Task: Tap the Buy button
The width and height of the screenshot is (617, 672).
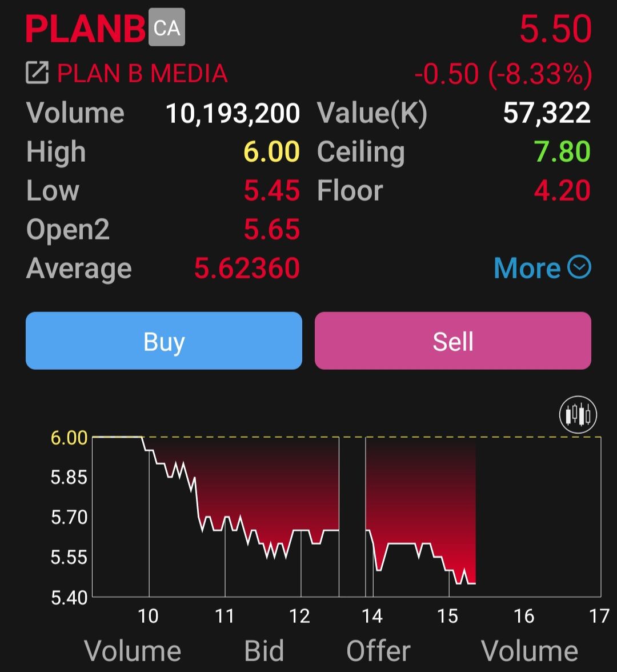Action: (x=163, y=341)
